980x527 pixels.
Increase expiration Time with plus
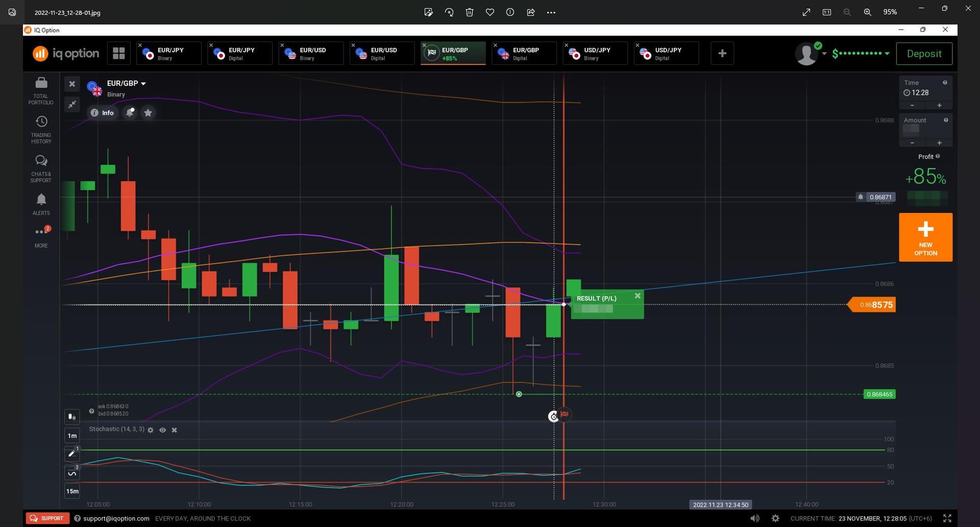click(x=939, y=105)
